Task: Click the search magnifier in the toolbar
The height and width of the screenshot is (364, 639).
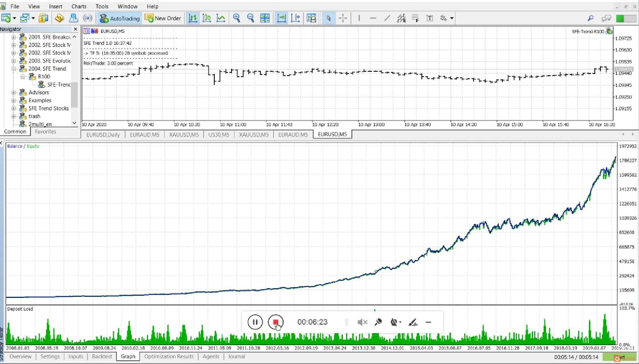Action: click(x=591, y=18)
